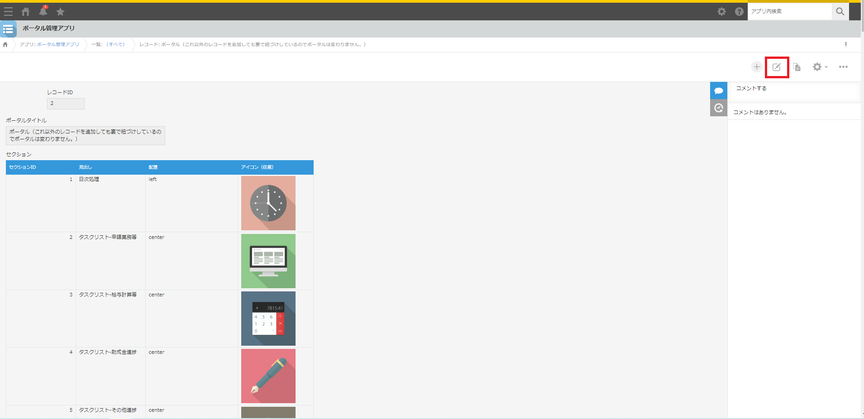Viewport: 864px width, 419px height.
Task: Click the calculator icon thumbnail
Action: coord(268,319)
